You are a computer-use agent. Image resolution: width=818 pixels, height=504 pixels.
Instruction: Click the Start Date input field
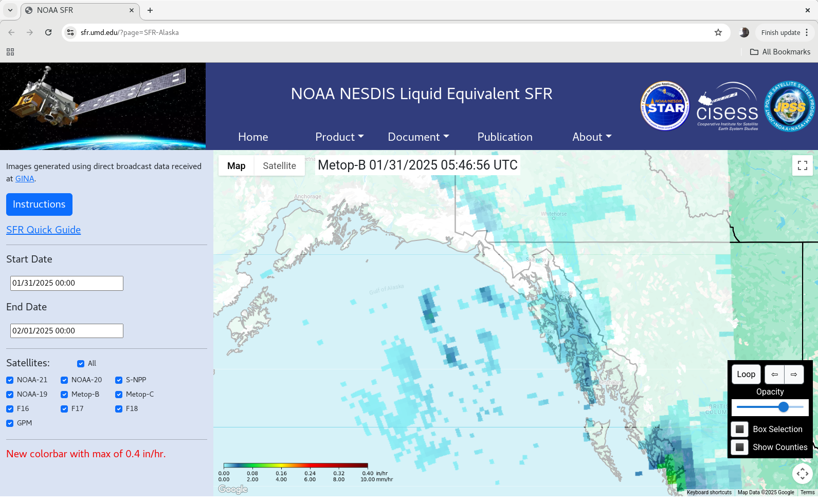coord(67,283)
